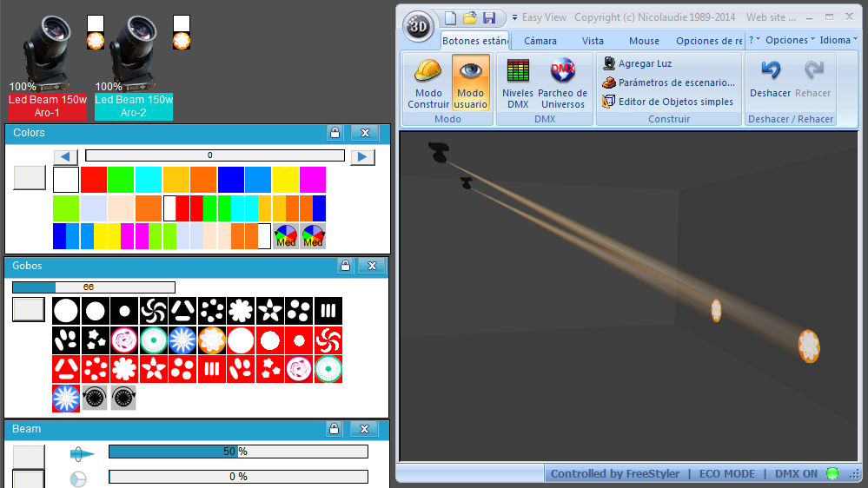Open quick access toolbar dropdown arrow
The image size is (868, 488).
point(514,17)
